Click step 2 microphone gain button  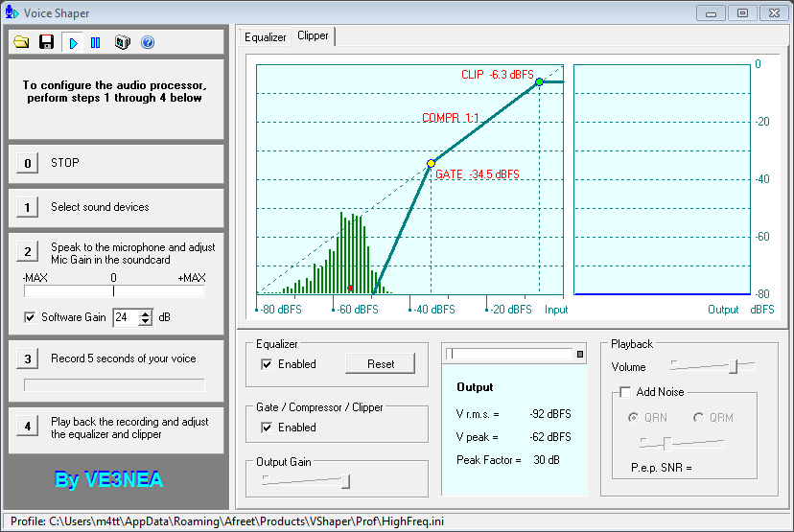click(28, 251)
